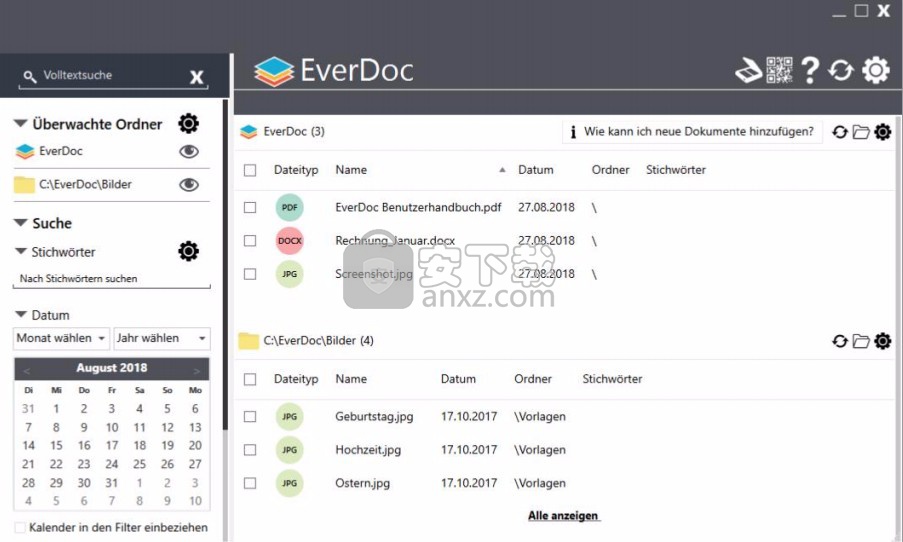Screen dimensions: 903x542
Task: Collapse the Suche section
Action: click(x=21, y=222)
